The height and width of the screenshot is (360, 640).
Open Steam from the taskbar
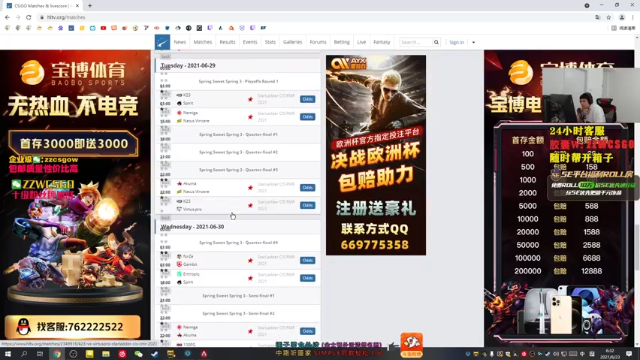tap(155, 354)
